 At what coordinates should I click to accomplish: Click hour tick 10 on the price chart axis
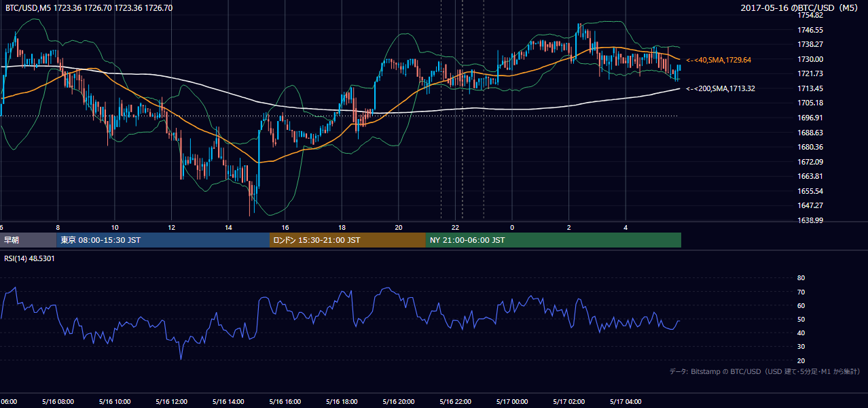tap(115, 228)
